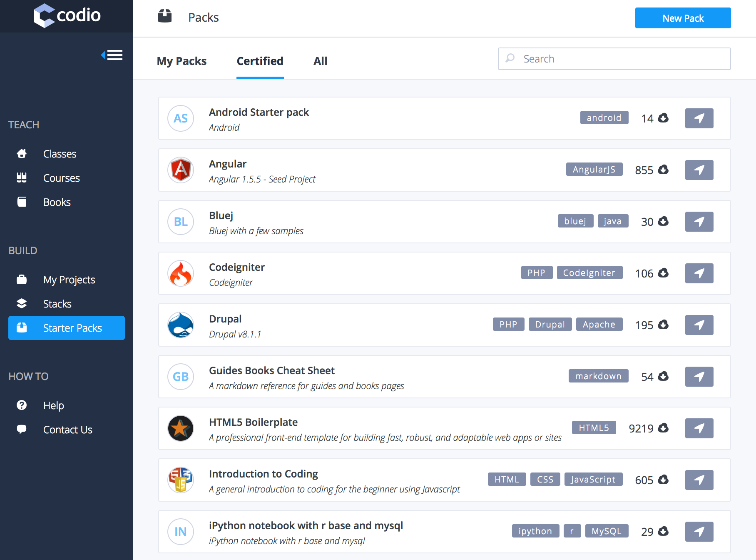
Task: Click the New Pack button
Action: (x=683, y=18)
